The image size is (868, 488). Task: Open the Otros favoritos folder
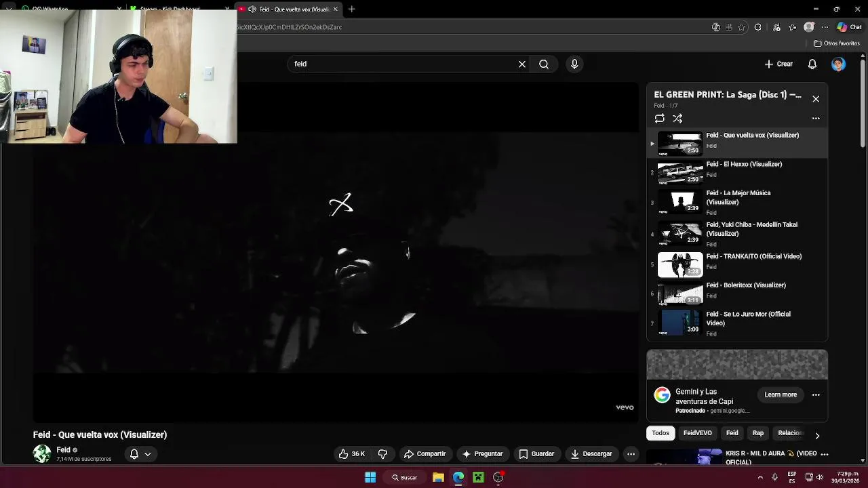pyautogui.click(x=837, y=43)
